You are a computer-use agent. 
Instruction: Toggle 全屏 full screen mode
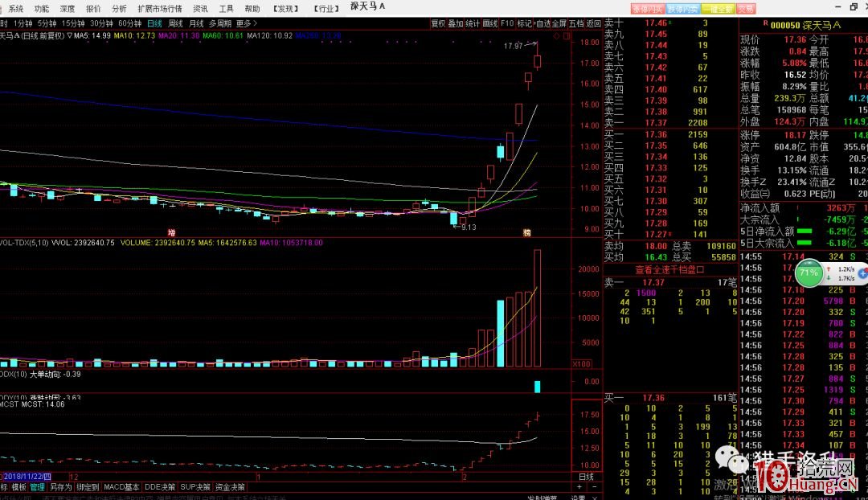coord(559,23)
